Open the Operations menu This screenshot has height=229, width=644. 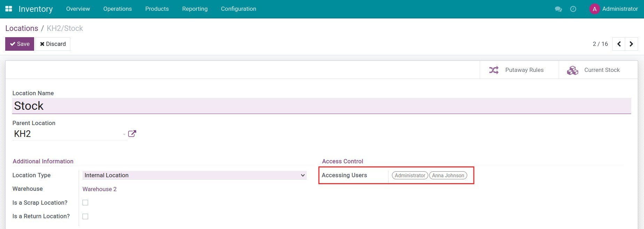117,9
